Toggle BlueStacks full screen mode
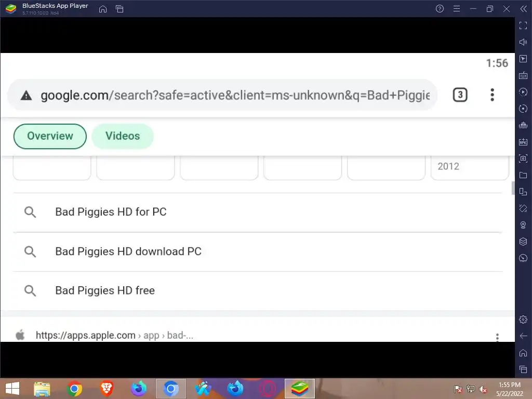 point(523,25)
